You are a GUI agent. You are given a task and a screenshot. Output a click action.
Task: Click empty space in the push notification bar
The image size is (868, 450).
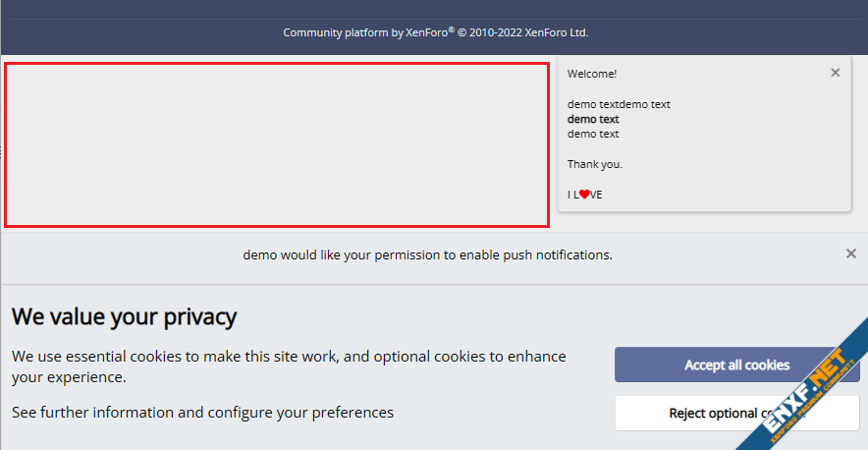pyautogui.click(x=118, y=255)
